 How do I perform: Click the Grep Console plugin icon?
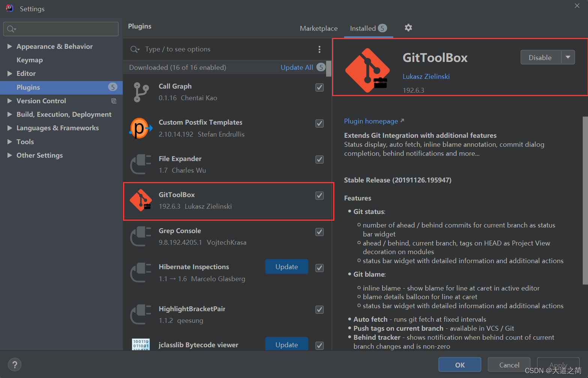click(x=141, y=236)
